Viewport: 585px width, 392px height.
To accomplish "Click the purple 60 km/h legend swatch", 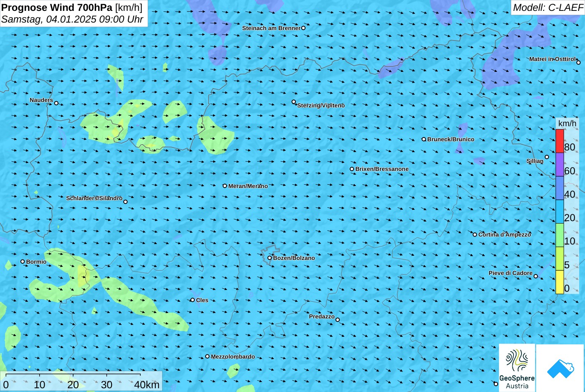I will coord(560,165).
